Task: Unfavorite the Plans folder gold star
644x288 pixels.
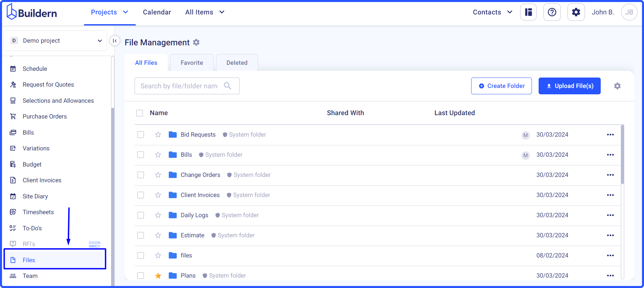Action: pos(158,276)
